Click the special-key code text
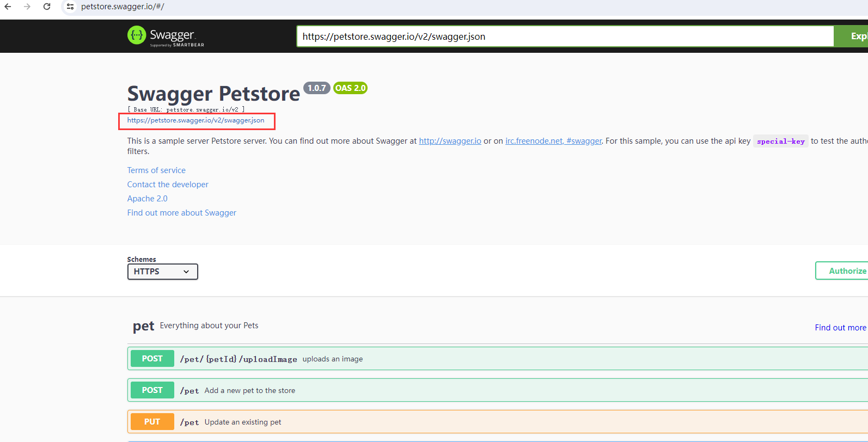The width and height of the screenshot is (868, 442). click(781, 142)
